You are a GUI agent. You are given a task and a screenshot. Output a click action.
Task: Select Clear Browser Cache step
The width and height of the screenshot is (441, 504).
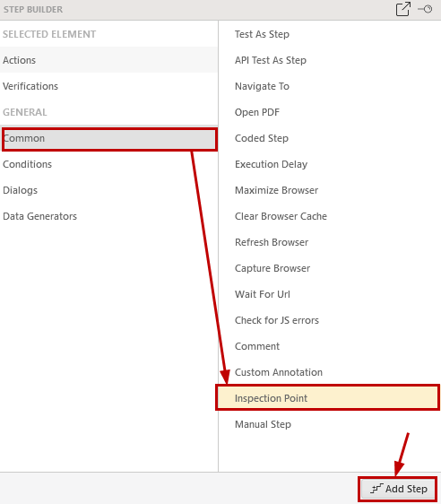click(330, 216)
